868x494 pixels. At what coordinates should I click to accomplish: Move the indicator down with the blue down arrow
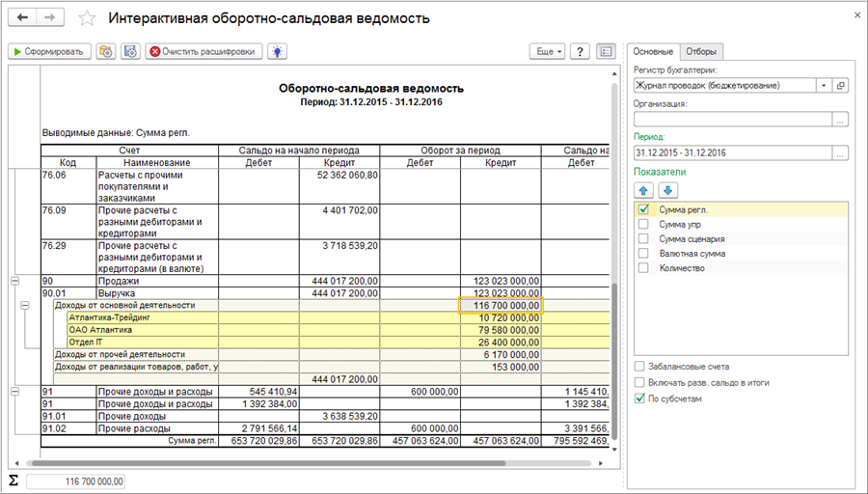[x=667, y=190]
